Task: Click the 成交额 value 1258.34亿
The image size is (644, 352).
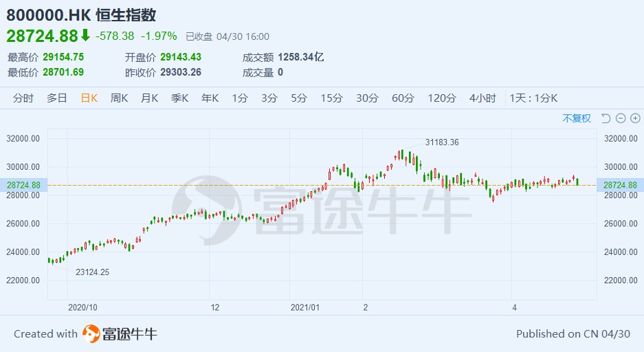Action: coord(300,57)
